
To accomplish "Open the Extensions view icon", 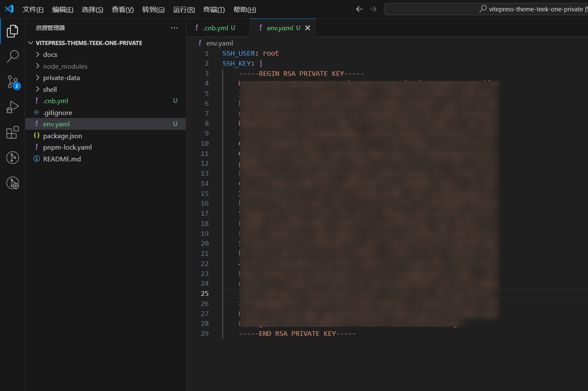I will click(13, 132).
